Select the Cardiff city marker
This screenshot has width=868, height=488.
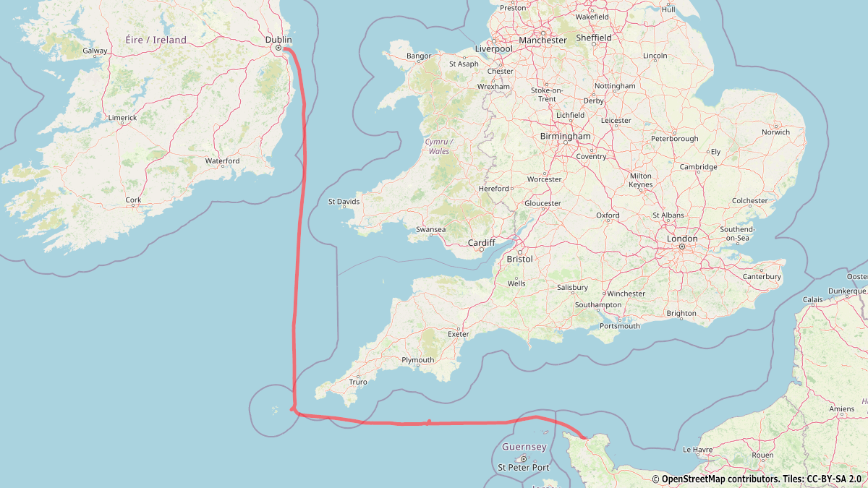click(x=481, y=250)
